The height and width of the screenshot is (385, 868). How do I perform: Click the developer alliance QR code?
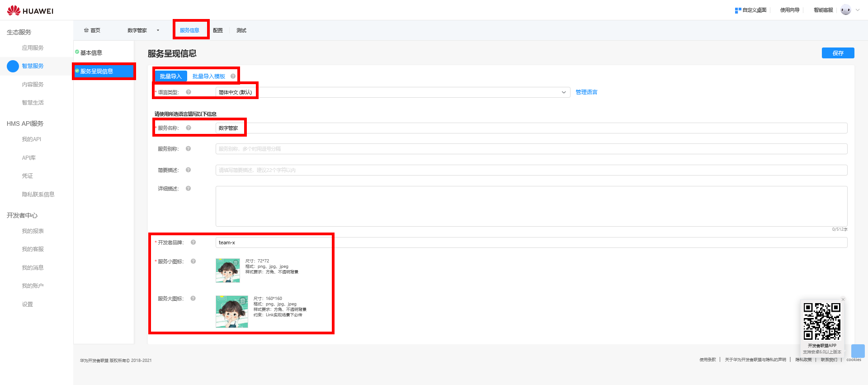click(x=822, y=321)
